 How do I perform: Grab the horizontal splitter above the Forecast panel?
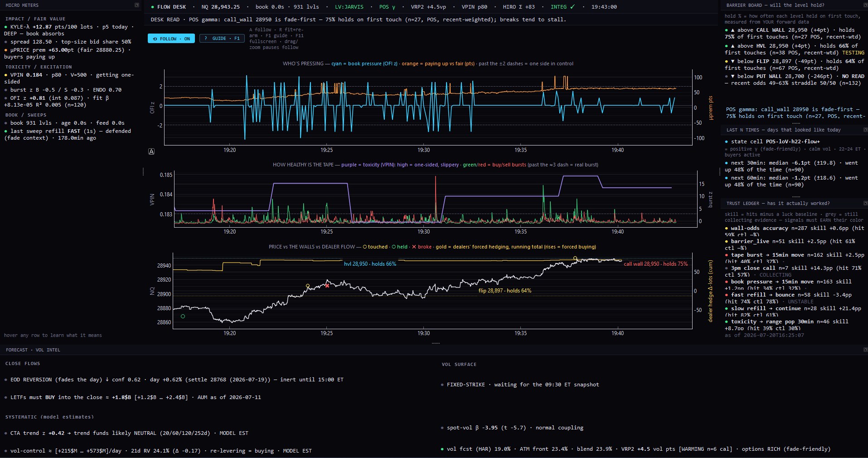tap(436, 343)
